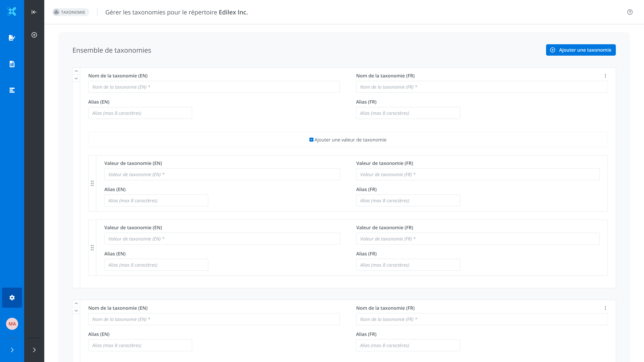Click the MA user avatar
This screenshot has height=362, width=644.
(12, 324)
